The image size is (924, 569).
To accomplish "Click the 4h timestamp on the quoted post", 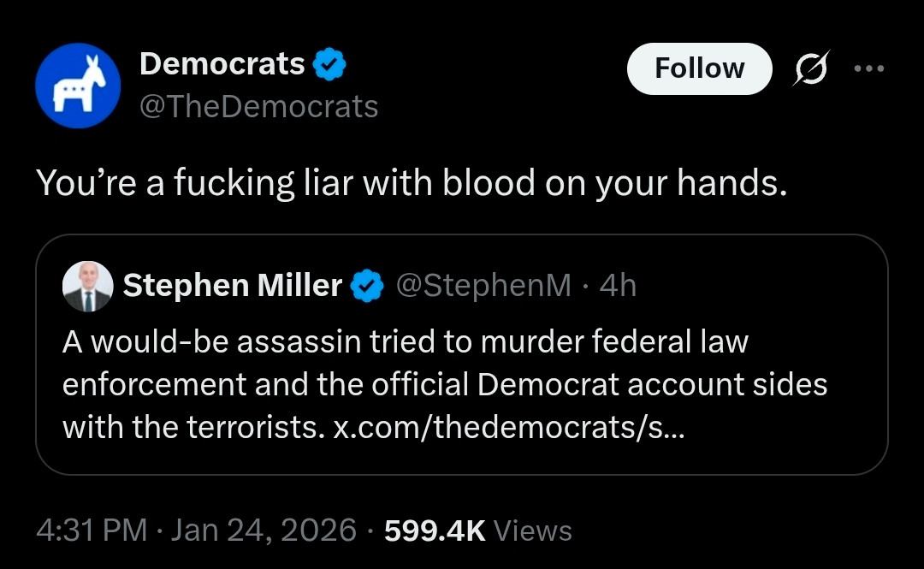I will point(618,286).
